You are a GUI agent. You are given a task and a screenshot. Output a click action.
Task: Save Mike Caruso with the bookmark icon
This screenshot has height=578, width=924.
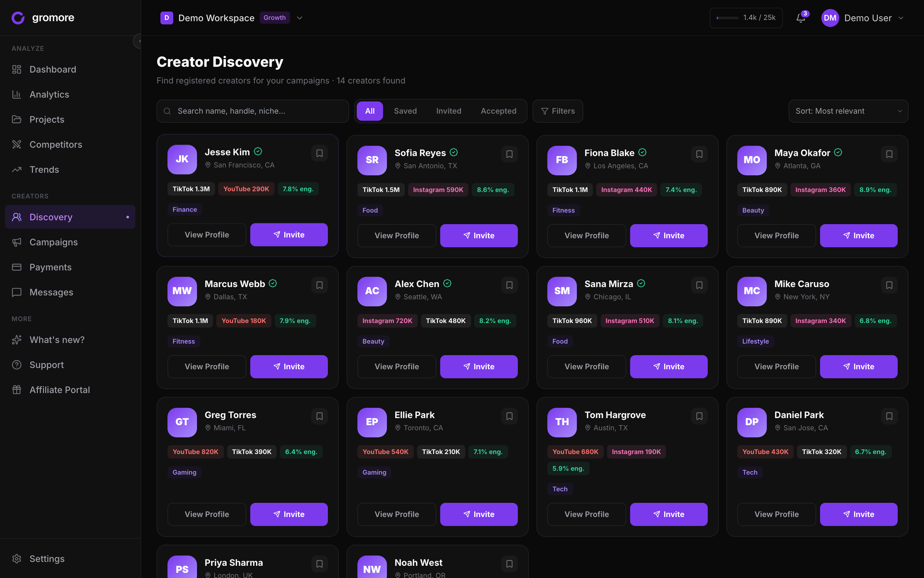pos(889,285)
